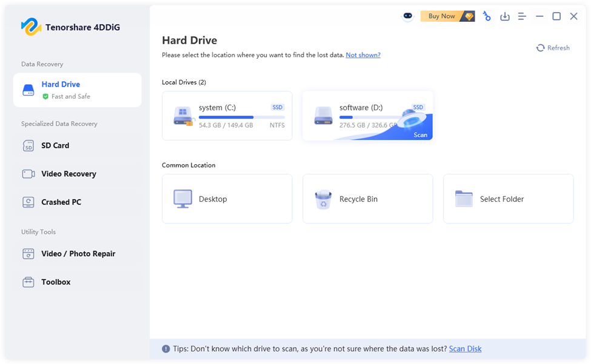Select Crashed PC recovery option

click(x=61, y=202)
